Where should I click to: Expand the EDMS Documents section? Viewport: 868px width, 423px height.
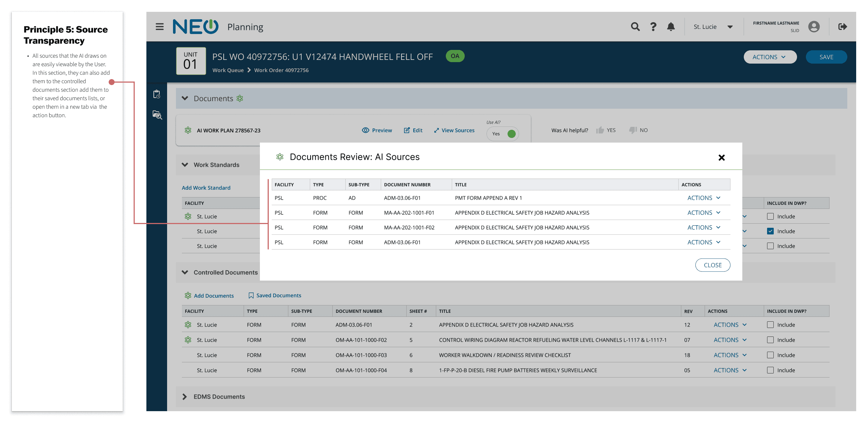(184, 396)
